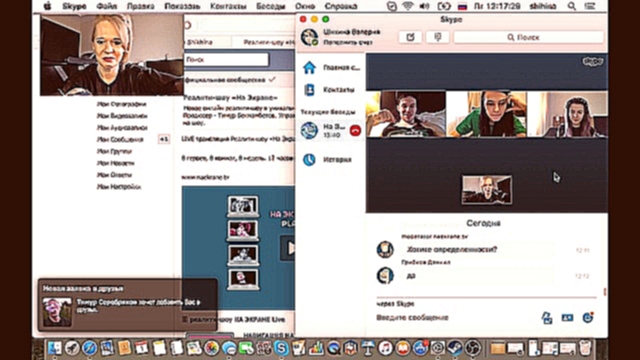Click the Spotlight search magnifier icon

(x=571, y=6)
